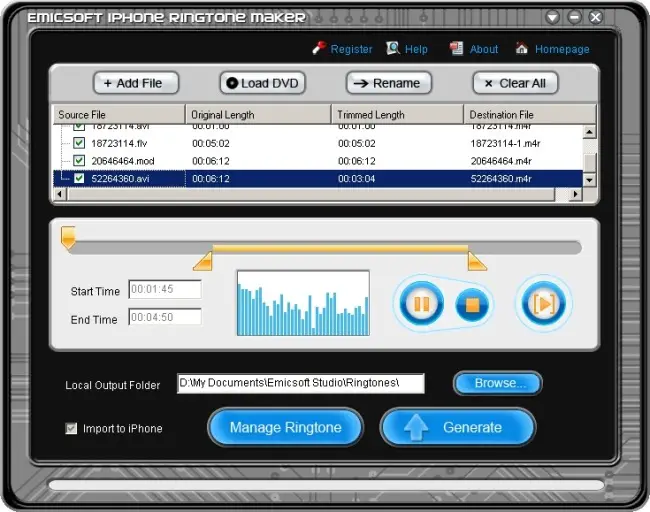Click the audio waveform preview
Viewport: 650px width, 512px height.
point(303,303)
